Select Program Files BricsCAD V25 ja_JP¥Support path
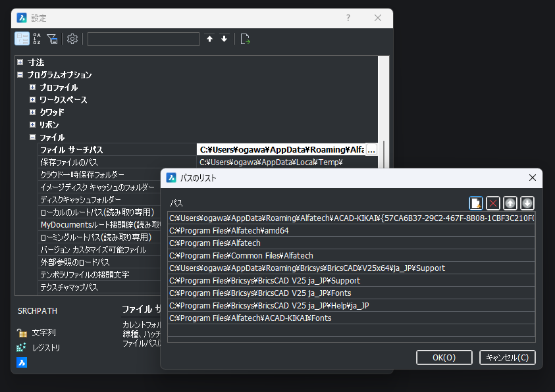The width and height of the screenshot is (555, 392). click(x=351, y=281)
